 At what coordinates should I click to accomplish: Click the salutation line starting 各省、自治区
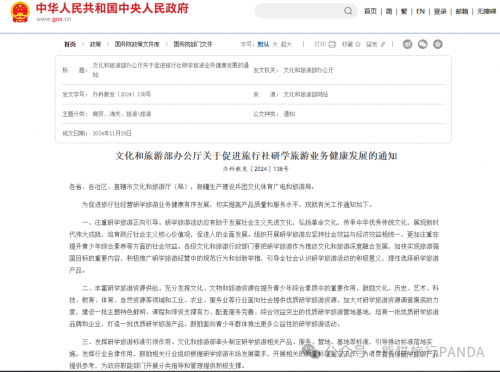[x=191, y=187]
